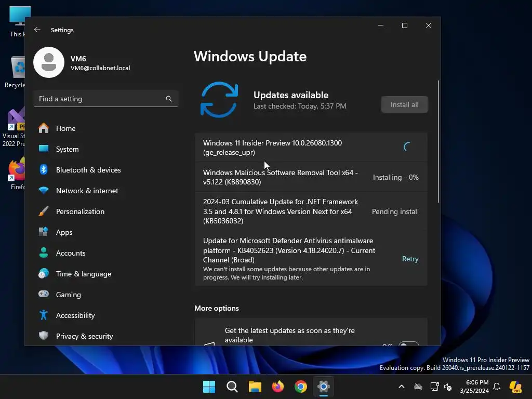Click the Time & language clock icon
The width and height of the screenshot is (532, 399).
44,273
